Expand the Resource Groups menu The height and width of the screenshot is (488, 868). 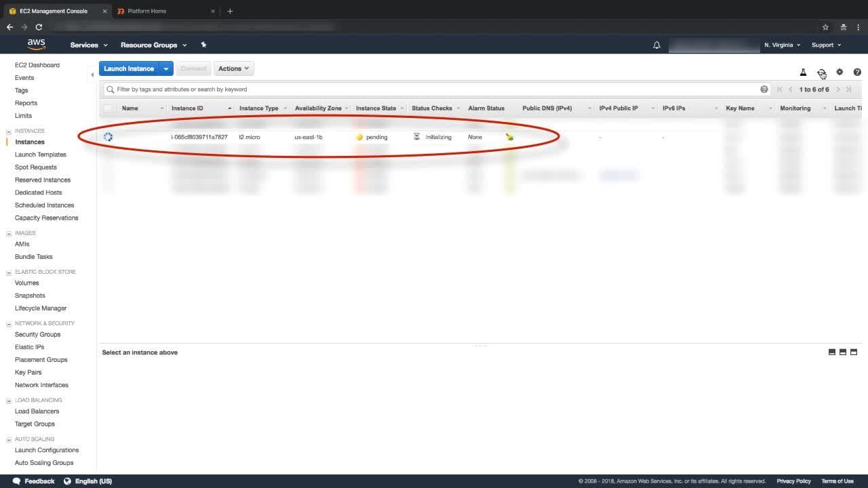coord(153,45)
